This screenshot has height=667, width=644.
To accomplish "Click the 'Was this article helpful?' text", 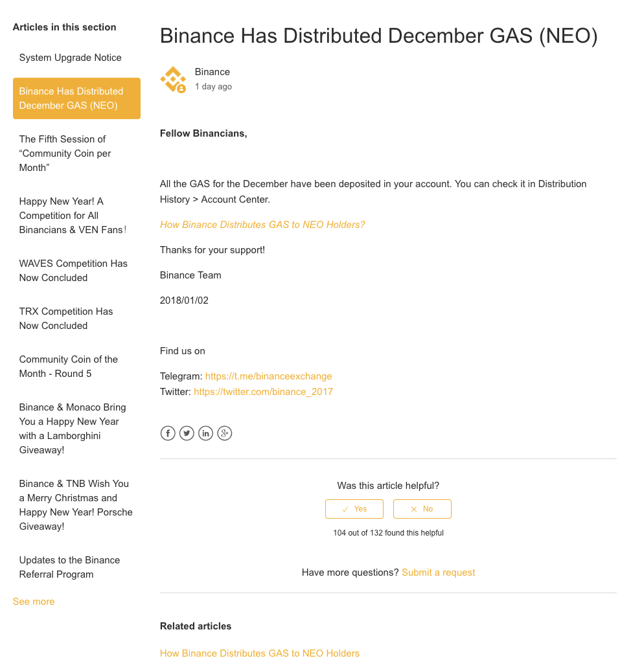I will pos(388,486).
